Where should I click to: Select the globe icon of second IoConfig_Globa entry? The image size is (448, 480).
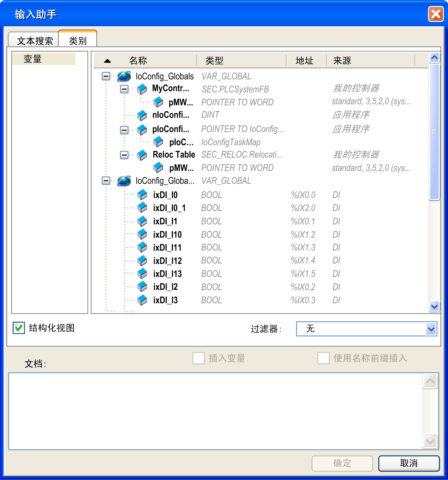(124, 181)
